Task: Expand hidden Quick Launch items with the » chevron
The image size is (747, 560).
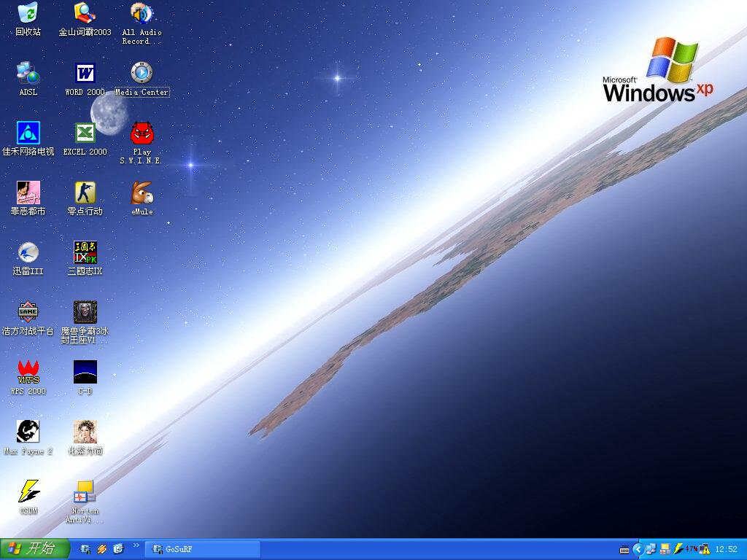Action: (x=136, y=545)
